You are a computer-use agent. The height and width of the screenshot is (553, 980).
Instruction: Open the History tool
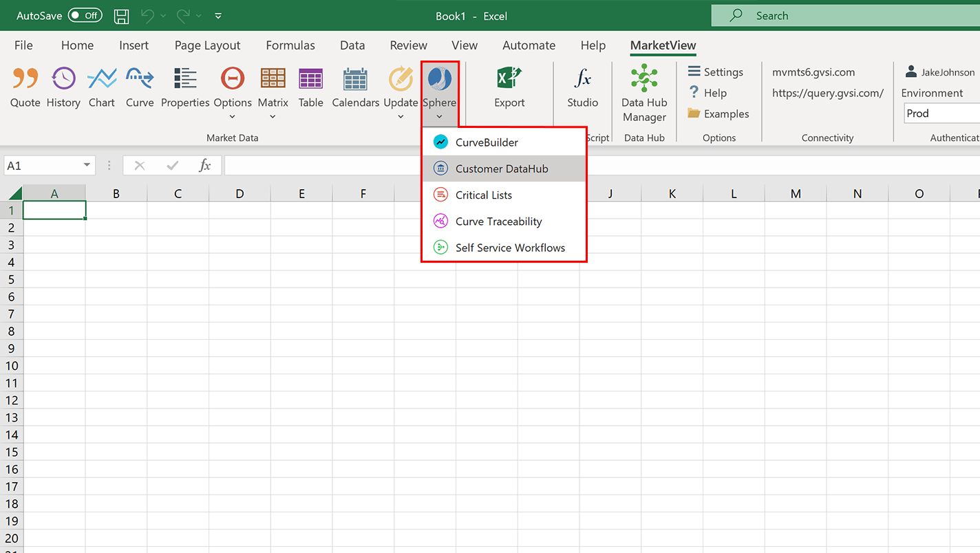63,88
